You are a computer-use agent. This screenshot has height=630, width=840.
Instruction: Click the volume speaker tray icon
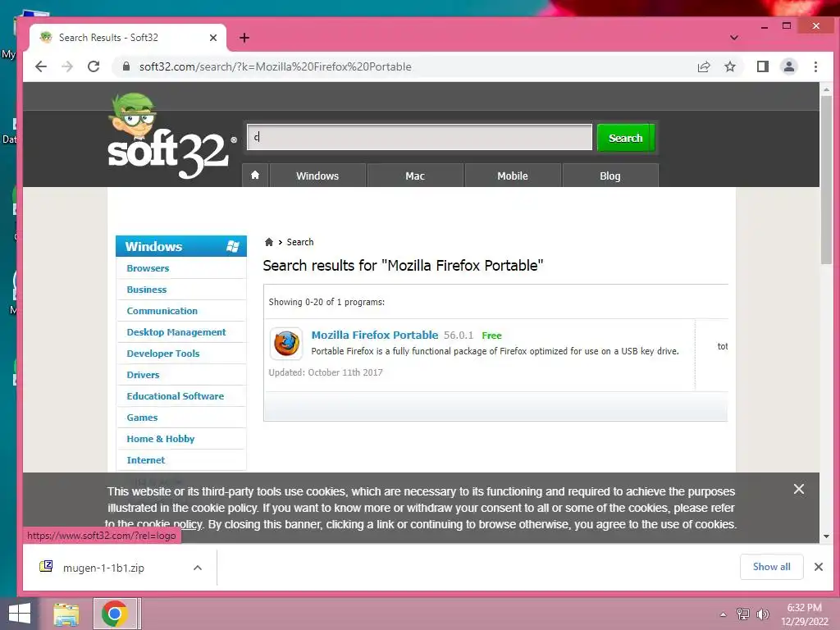pos(762,614)
